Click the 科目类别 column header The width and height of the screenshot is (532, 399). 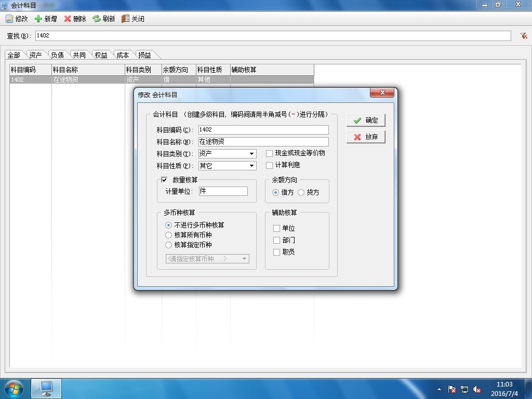(x=143, y=70)
